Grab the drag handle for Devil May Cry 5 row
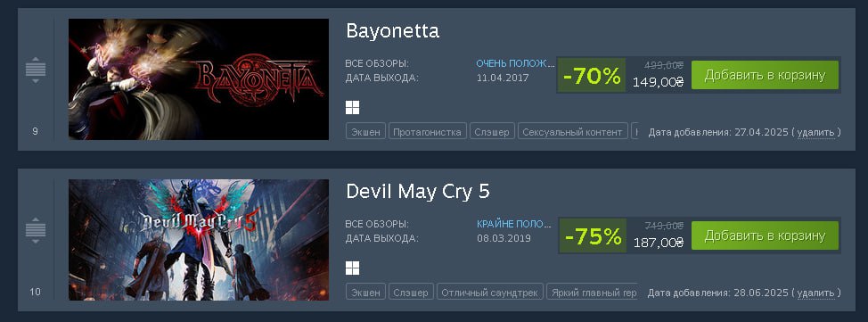868x322 pixels. click(x=36, y=230)
